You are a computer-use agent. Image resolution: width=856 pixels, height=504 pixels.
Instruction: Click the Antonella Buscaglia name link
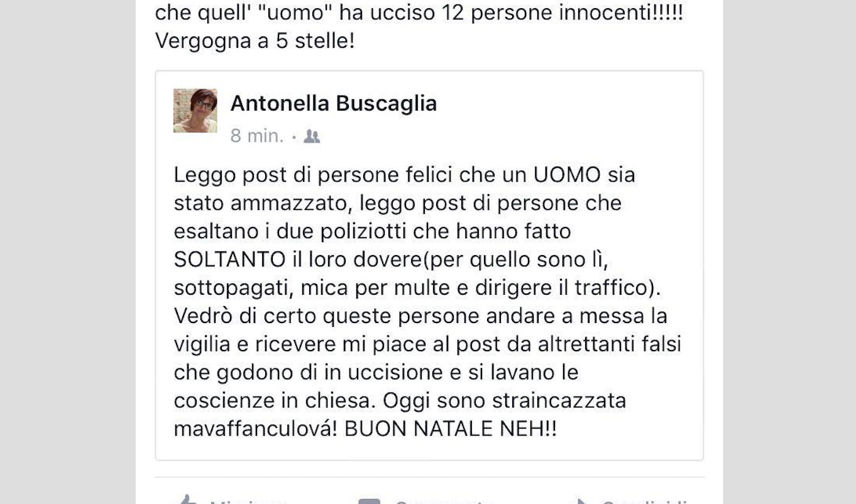click(334, 103)
